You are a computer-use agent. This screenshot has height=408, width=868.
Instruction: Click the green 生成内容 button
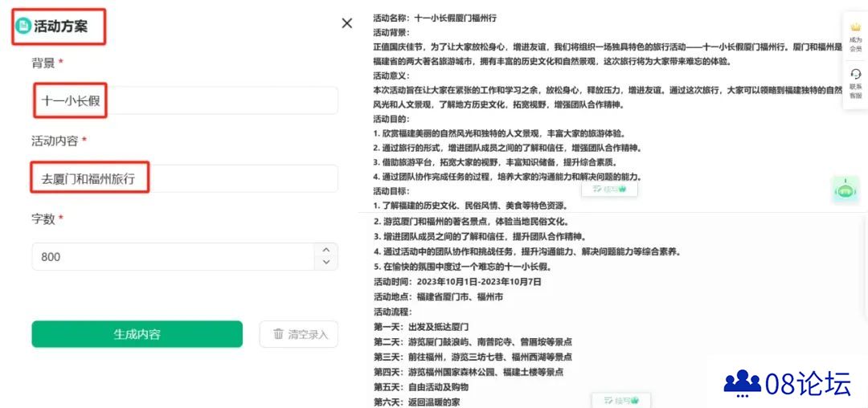click(x=137, y=334)
